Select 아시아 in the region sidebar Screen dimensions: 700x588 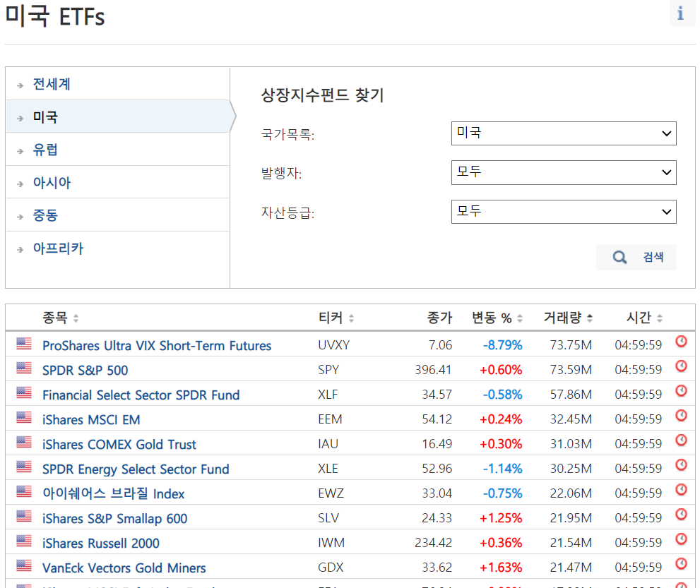pos(52,182)
